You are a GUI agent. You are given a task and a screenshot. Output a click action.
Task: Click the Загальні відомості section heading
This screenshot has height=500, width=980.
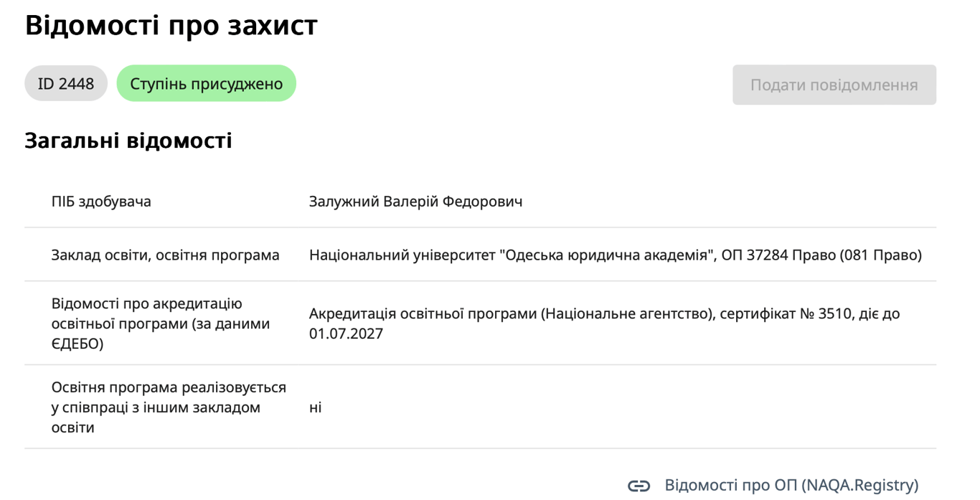128,141
